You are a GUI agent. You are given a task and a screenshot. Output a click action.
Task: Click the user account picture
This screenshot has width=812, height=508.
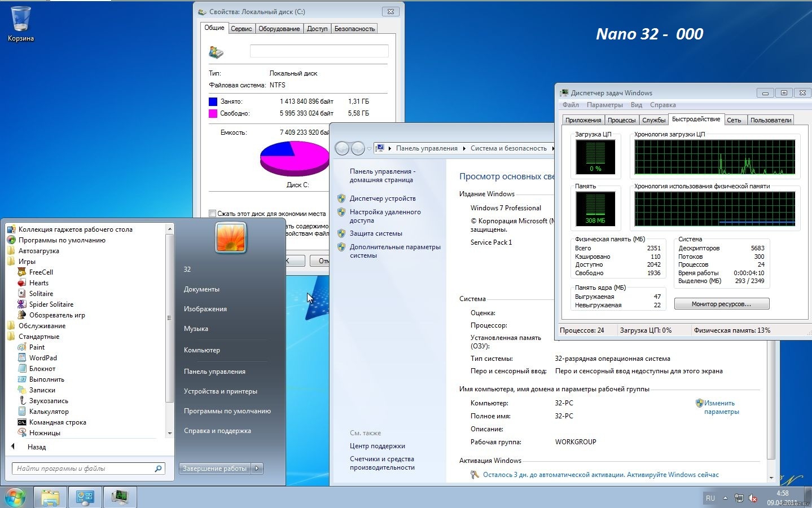[x=231, y=237]
